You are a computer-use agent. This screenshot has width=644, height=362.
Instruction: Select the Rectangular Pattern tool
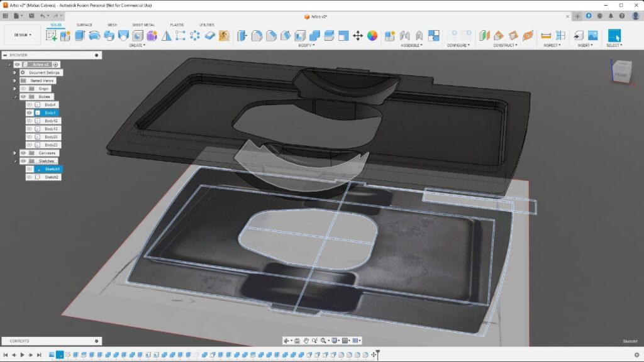[180, 36]
